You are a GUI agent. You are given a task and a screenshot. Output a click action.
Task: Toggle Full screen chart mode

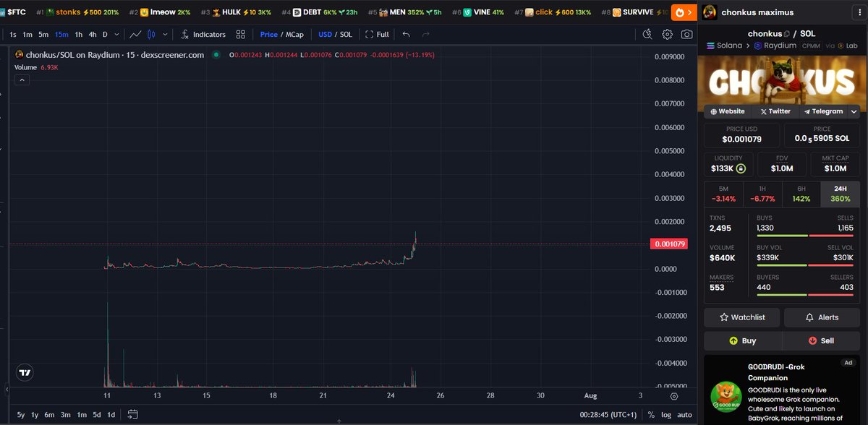tap(377, 34)
